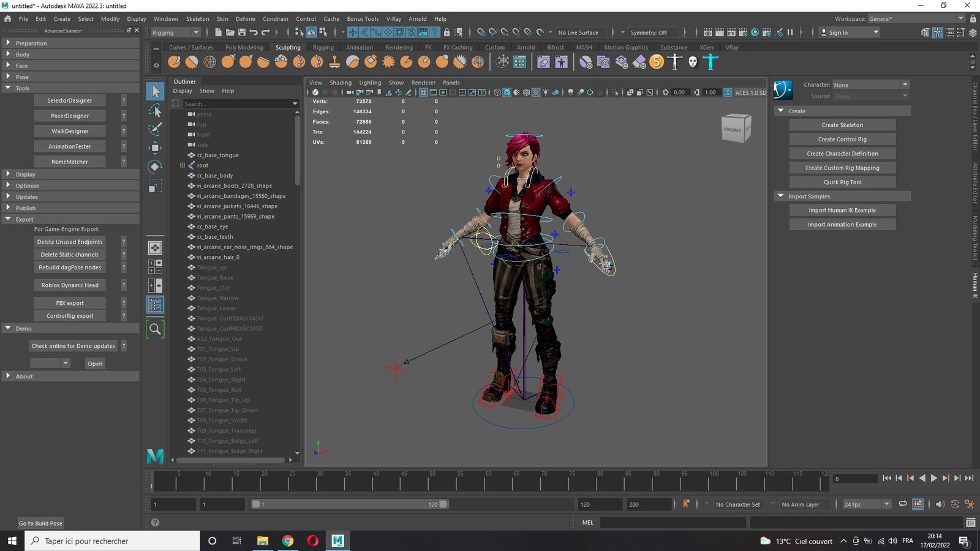Click the New Scene icon

219,32
